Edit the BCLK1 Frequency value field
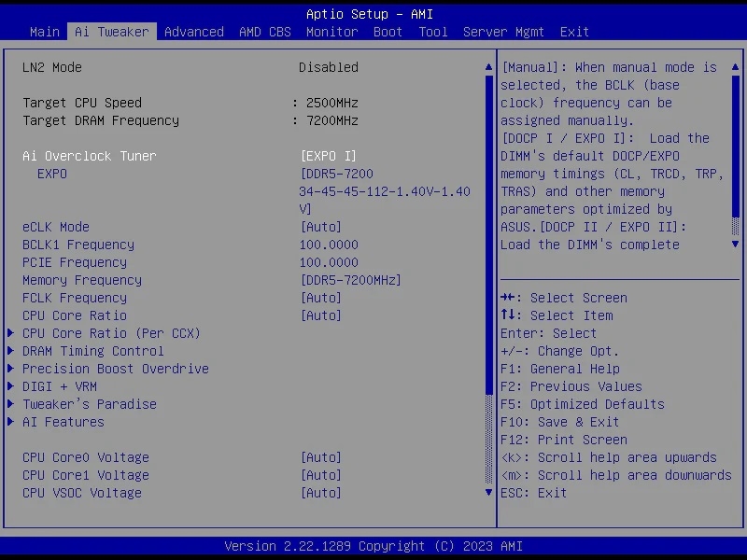This screenshot has width=747, height=560. coord(328,245)
